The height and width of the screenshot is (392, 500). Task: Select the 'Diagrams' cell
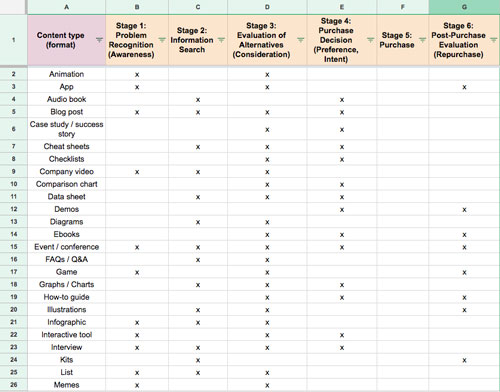point(66,222)
